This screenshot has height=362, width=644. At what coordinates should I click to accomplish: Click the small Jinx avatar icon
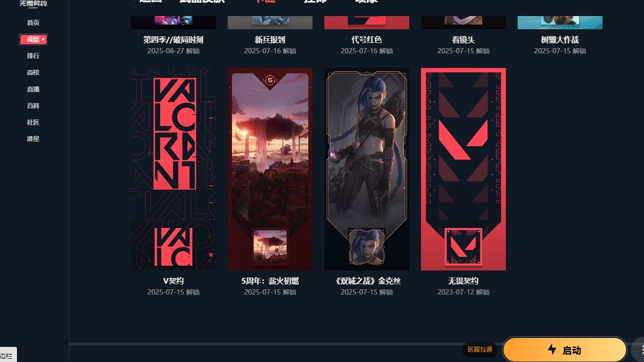tap(367, 247)
